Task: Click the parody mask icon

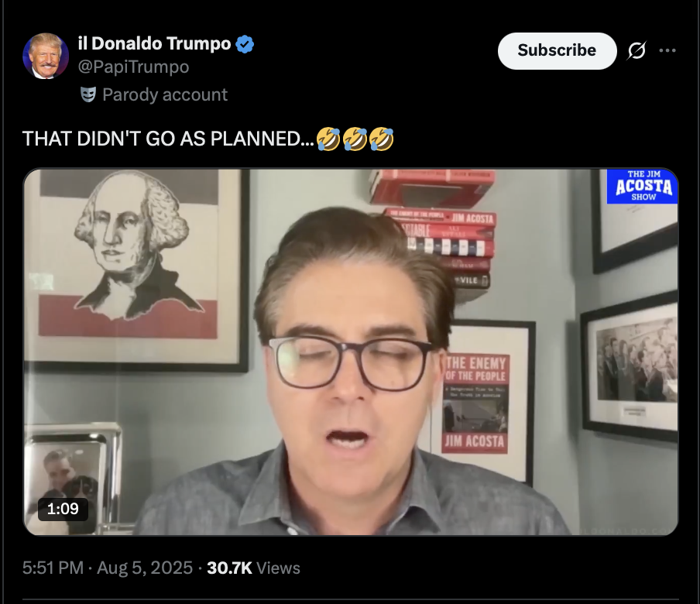Action: coord(88,94)
